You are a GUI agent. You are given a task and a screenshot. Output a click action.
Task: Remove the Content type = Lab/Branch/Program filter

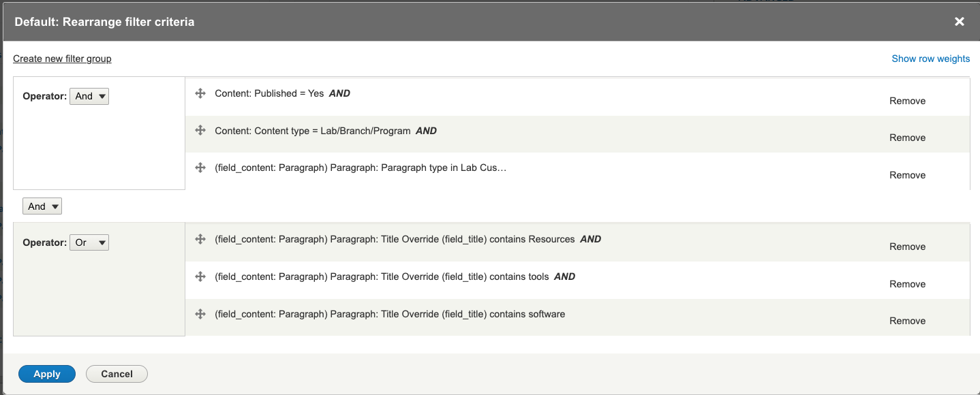(x=907, y=138)
